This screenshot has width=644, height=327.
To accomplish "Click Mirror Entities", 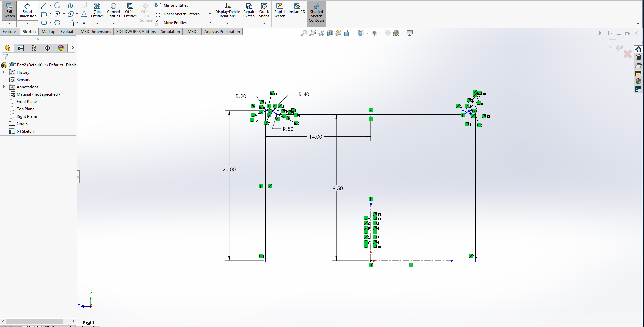I will [x=172, y=5].
